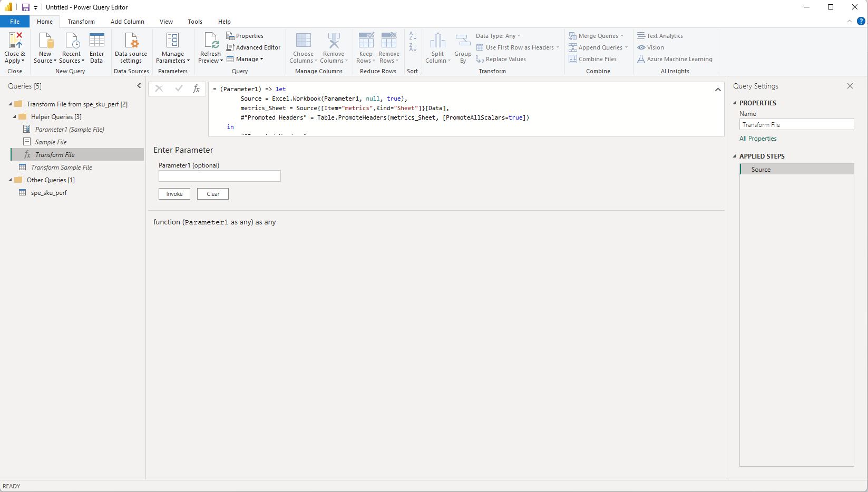This screenshot has height=492, width=868.
Task: Click the Manage Parameters icon
Action: point(173,41)
